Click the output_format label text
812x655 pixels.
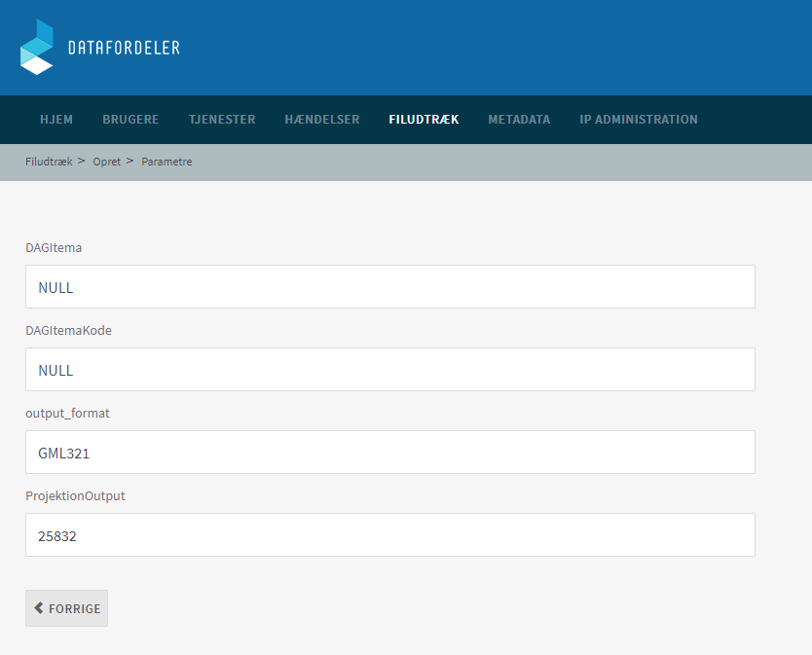67,414
